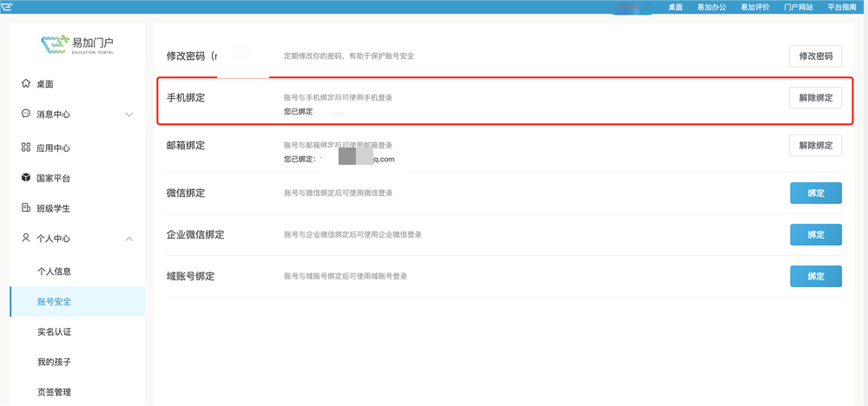Click the 企业微信绑定 heading text
This screenshot has width=868, height=406.
195,234
